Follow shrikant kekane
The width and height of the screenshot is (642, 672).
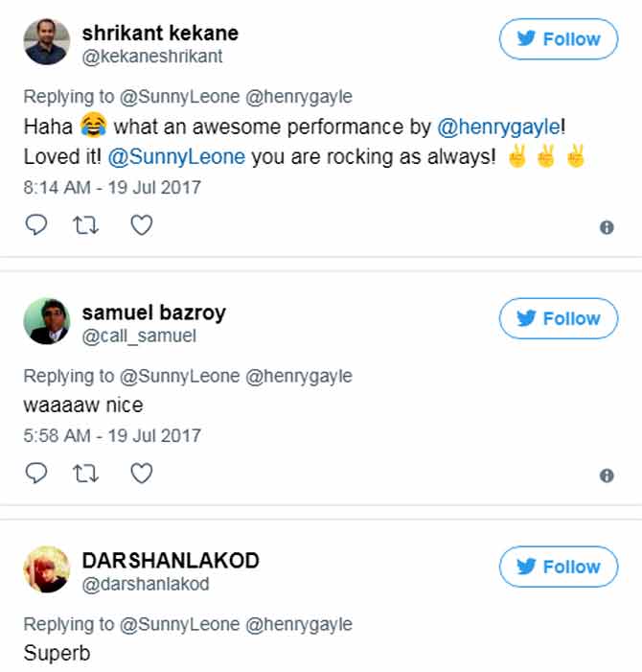point(559,39)
